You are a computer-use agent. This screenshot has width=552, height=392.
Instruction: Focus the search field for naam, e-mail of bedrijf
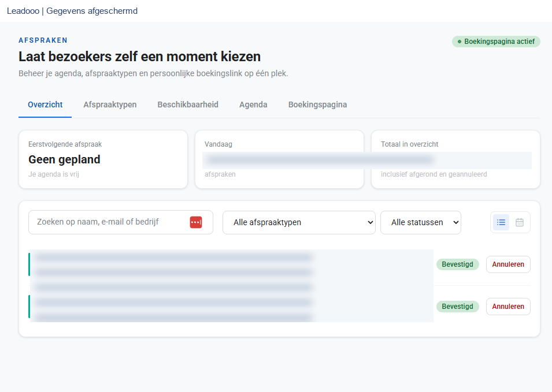(121, 222)
